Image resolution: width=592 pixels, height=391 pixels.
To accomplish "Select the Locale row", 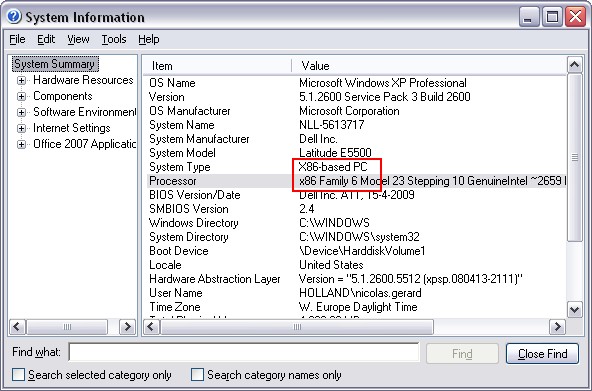I will (355, 265).
